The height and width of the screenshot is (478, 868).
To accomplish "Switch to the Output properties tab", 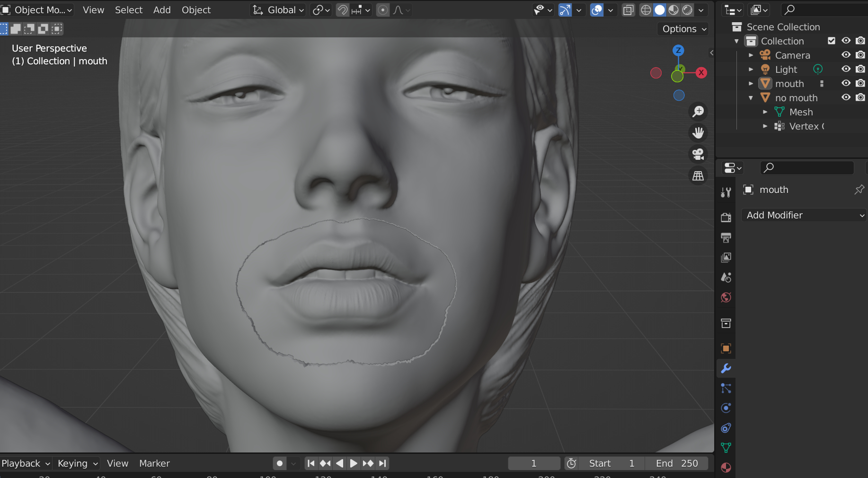I will click(726, 237).
